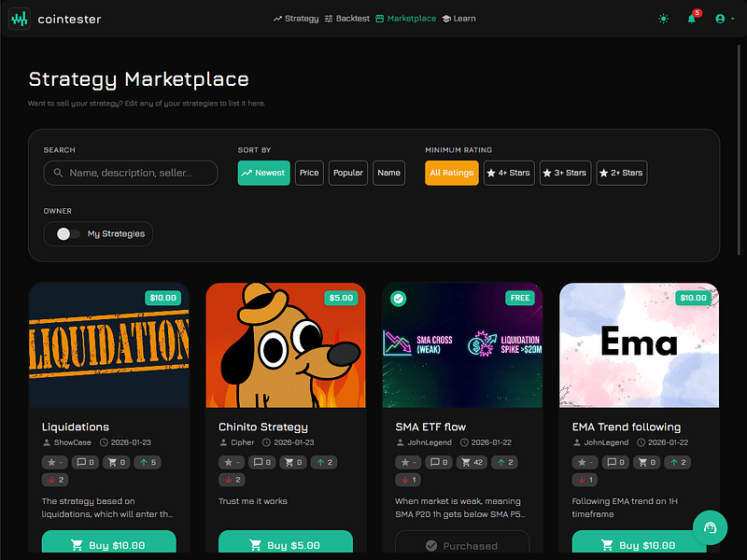This screenshot has width=747, height=560.
Task: Sort strategies by Newest
Action: [x=263, y=173]
